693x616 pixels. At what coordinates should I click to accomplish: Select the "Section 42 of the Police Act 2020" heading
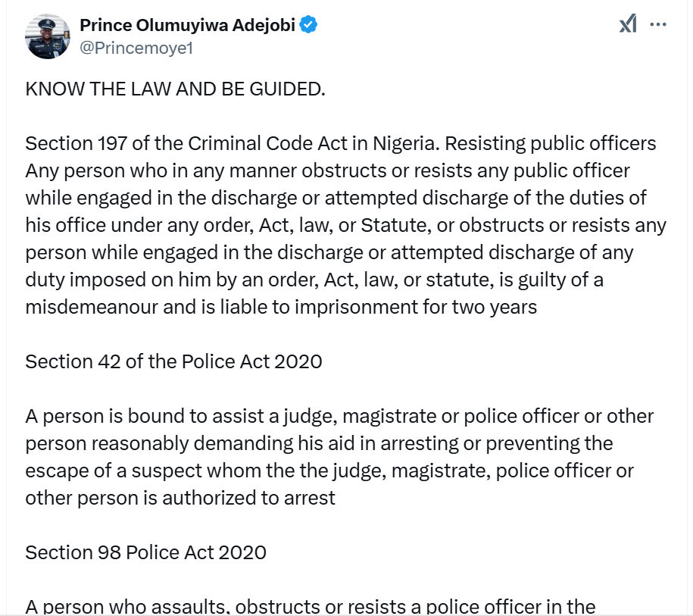tap(173, 361)
